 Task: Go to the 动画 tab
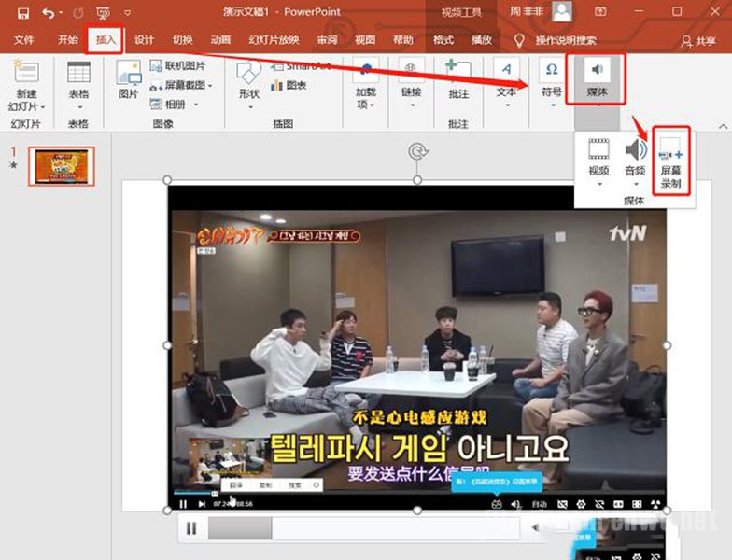220,40
